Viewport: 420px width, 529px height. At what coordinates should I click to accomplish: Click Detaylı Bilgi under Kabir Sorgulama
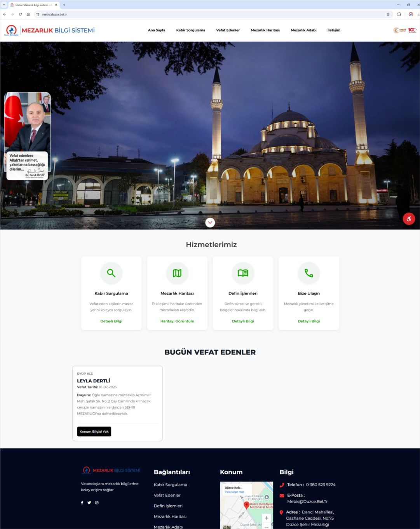(111, 321)
